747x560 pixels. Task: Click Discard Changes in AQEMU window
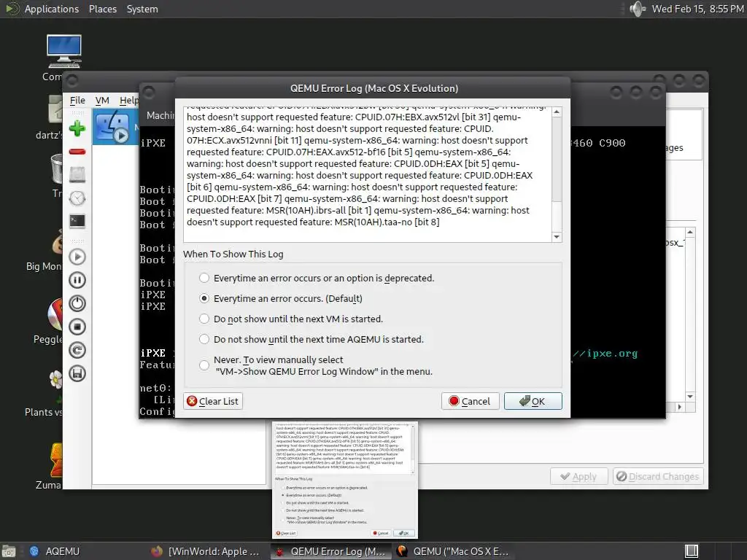pos(658,477)
